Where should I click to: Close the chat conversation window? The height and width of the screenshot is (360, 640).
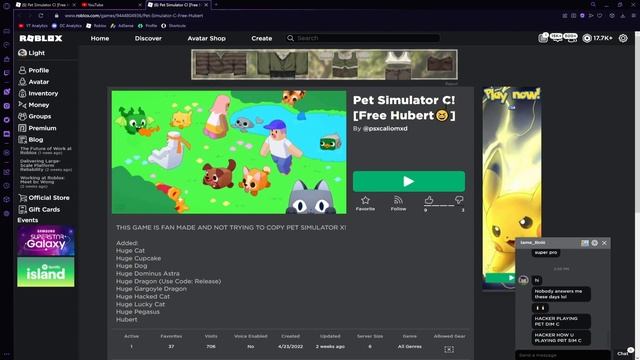[604, 243]
